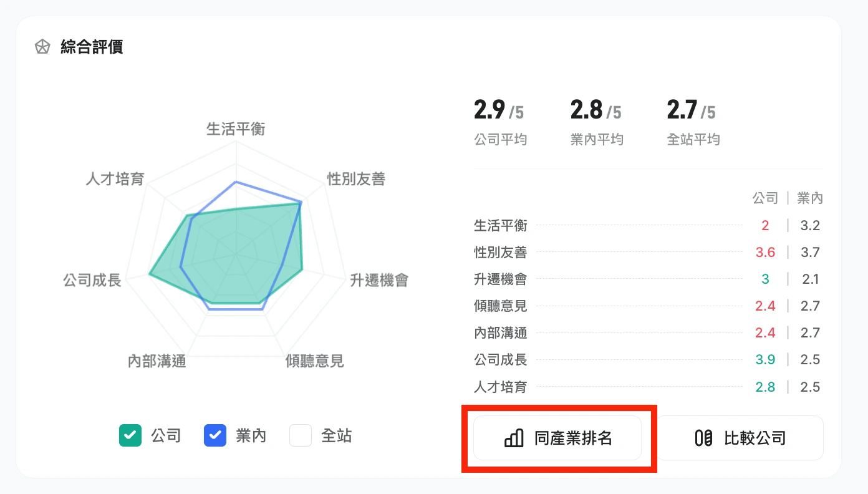Click the 3.9 company score for 公司成長
The width and height of the screenshot is (868, 494).
(x=765, y=360)
